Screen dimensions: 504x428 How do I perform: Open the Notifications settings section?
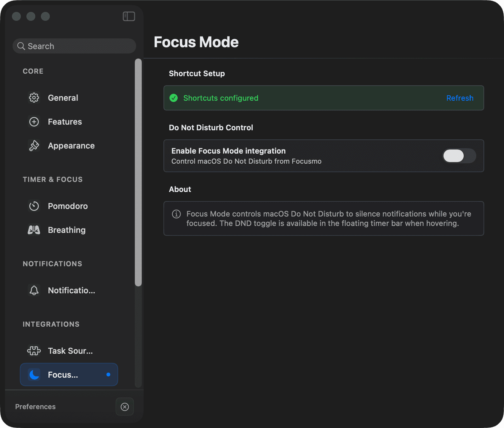(x=69, y=290)
